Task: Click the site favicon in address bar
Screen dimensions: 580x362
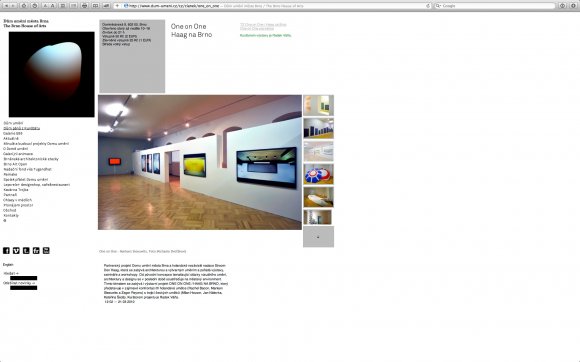Action: pos(126,6)
